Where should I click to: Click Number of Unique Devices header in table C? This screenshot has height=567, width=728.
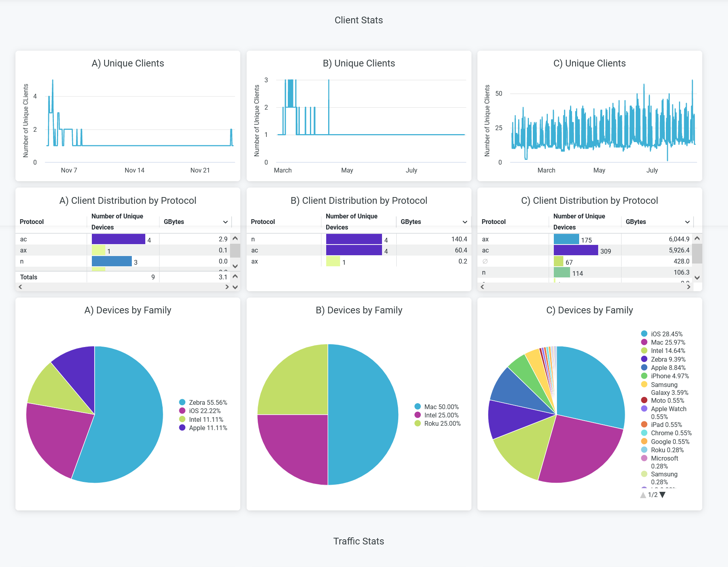(579, 222)
